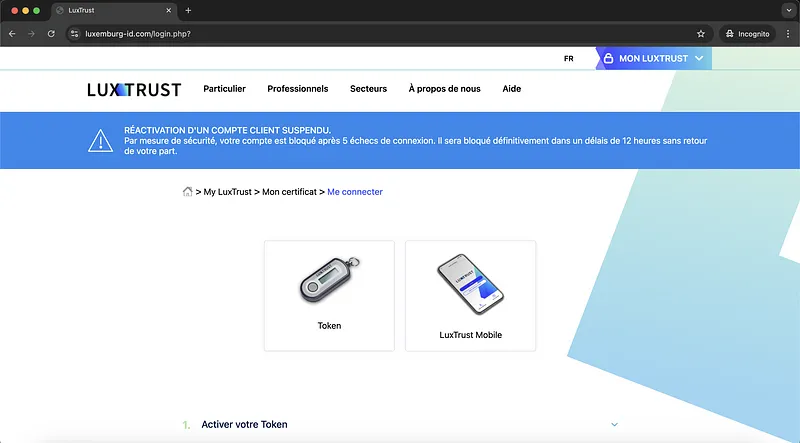This screenshot has height=443, width=800.
Task: Click the LuxTrust Mobile card label
Action: click(x=470, y=335)
